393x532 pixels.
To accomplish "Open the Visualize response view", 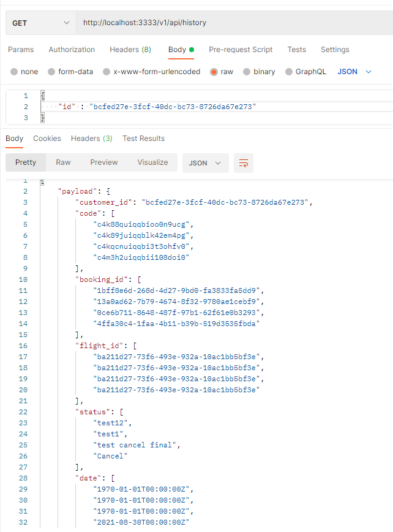I will [x=152, y=162].
